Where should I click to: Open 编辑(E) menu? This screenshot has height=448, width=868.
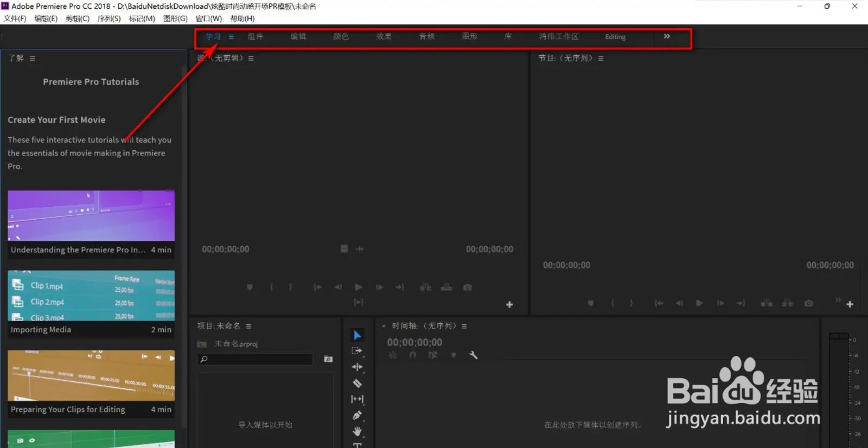click(46, 18)
